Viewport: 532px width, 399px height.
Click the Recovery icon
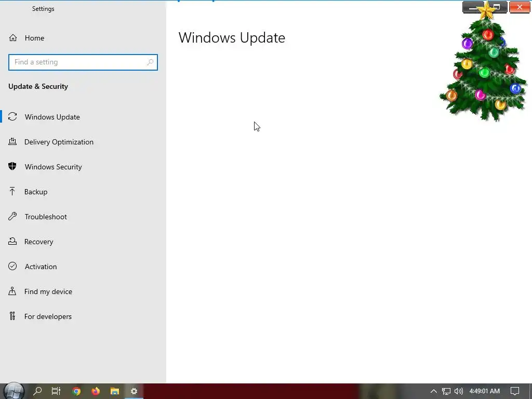(12, 241)
